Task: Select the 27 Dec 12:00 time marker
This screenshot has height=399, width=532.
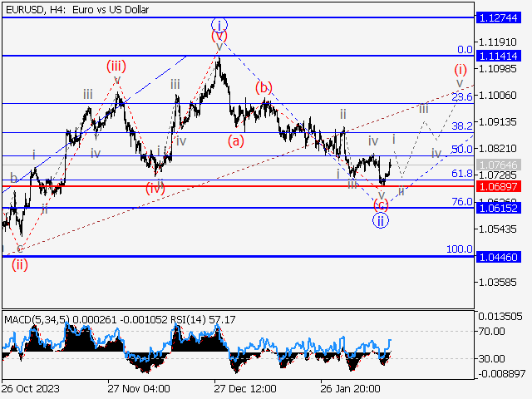Action: (x=244, y=388)
